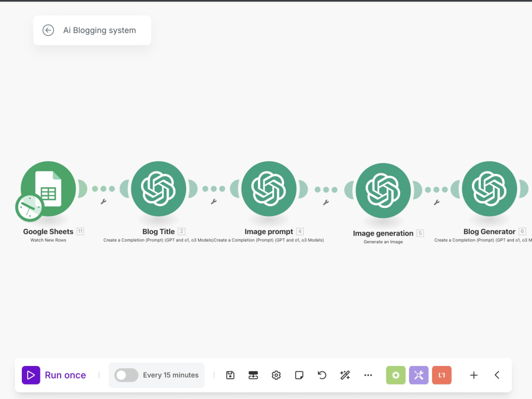Open scenario settings gear icon
Viewport: 532px width, 399px height.
(276, 375)
